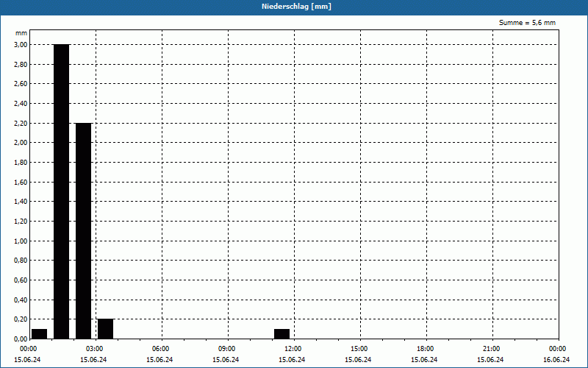Viewport: 588px width, 368px height.
Task: Click the 15:00 time label
Action: pos(359,349)
